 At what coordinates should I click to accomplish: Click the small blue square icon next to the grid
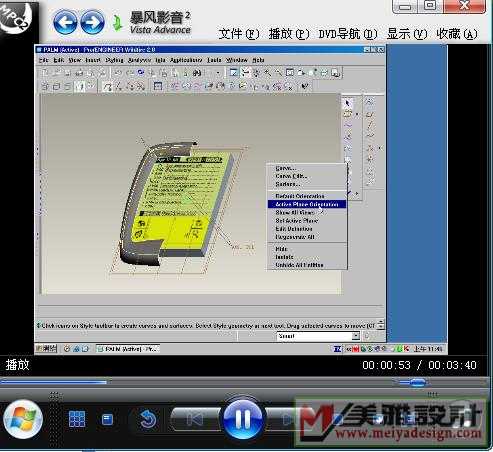pos(107,419)
